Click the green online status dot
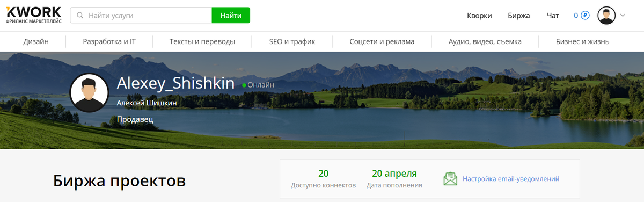 point(244,85)
